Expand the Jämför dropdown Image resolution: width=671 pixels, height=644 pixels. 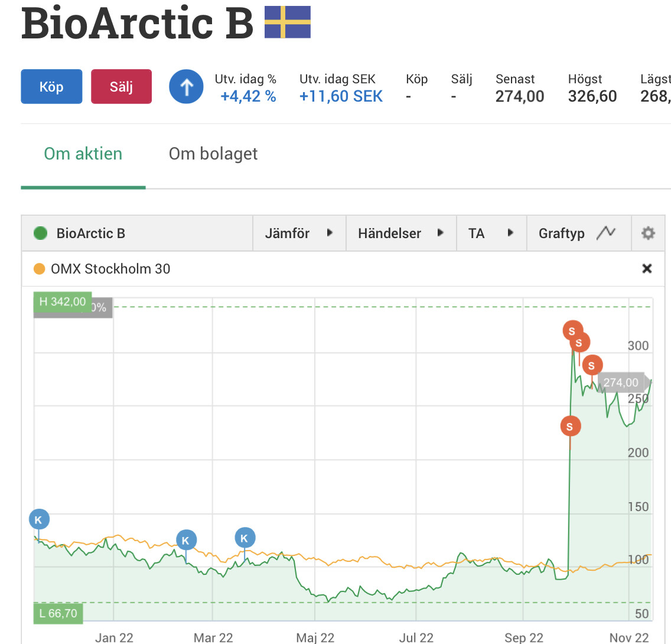click(299, 233)
